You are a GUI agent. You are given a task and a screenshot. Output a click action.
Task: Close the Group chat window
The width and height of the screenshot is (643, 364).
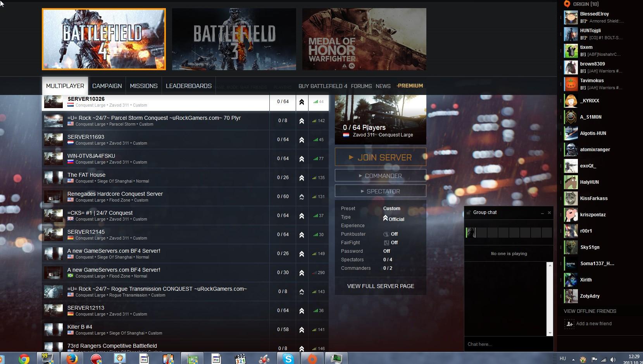point(549,213)
